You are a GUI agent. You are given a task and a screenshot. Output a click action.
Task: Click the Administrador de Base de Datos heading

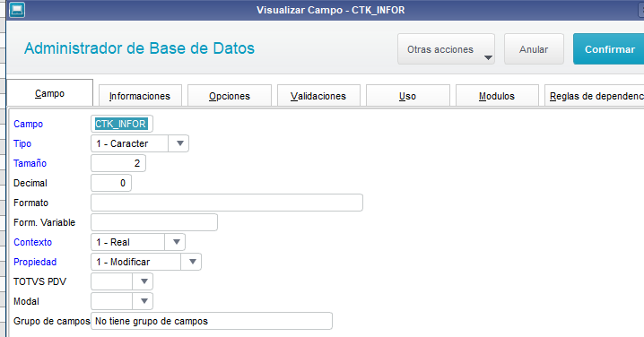pyautogui.click(x=139, y=48)
